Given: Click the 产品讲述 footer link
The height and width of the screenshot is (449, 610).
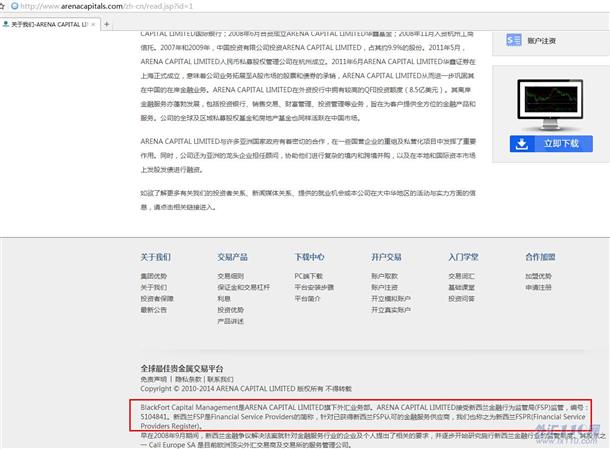Looking at the screenshot, I should point(231,321).
